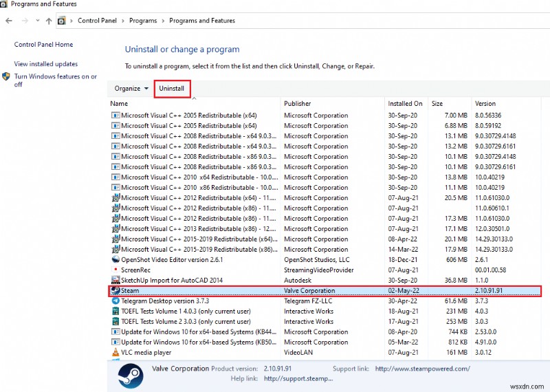Click the TOEFL Tests Volume 1 icon
This screenshot has width=550, height=392.
click(115, 312)
